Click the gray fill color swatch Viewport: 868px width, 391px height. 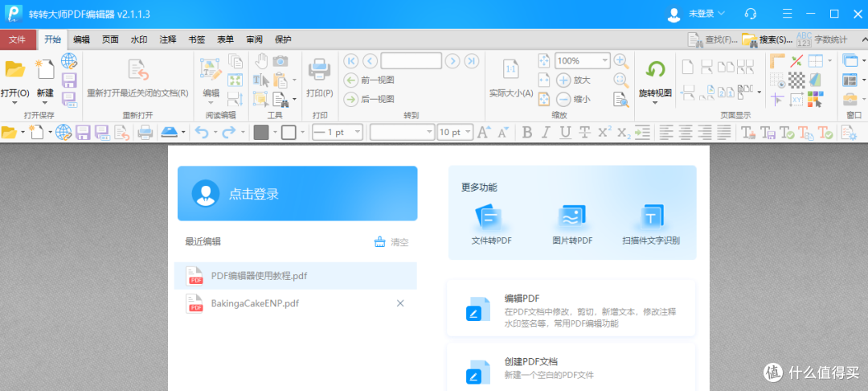coord(260,133)
